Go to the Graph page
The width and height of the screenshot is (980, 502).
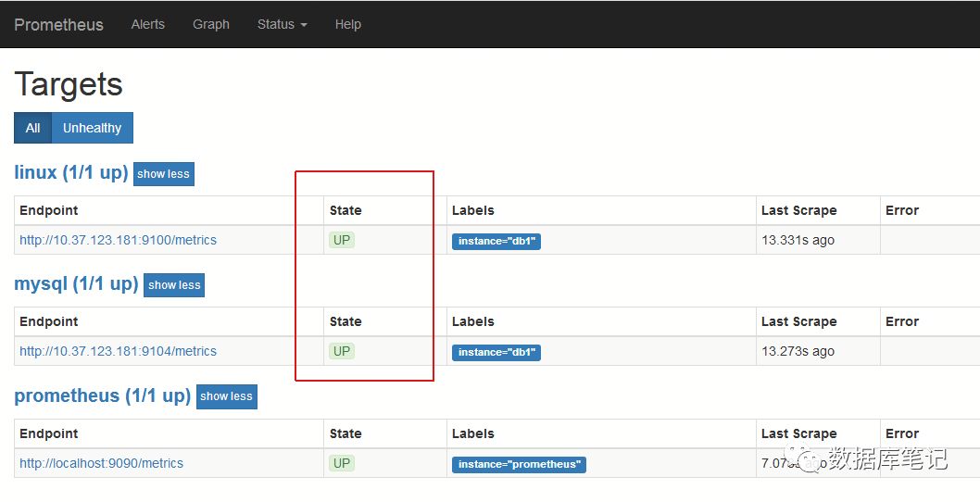(211, 24)
